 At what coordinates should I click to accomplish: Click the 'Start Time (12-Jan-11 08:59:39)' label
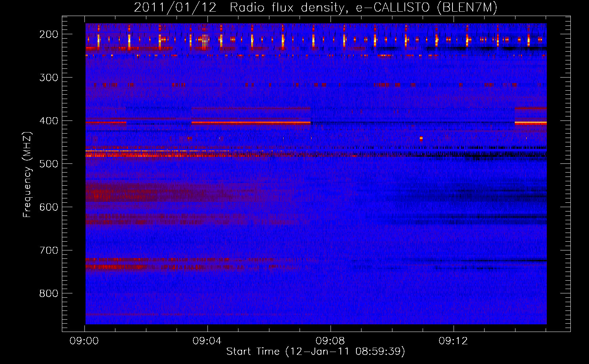tap(316, 352)
